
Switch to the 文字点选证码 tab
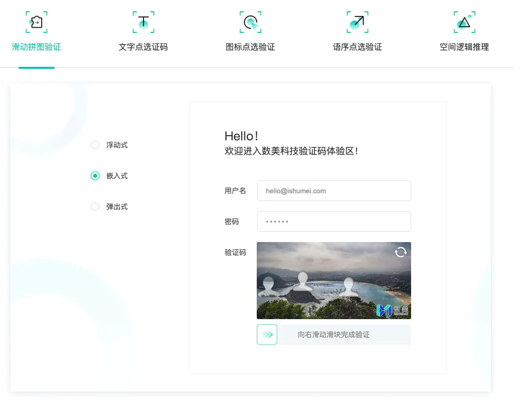pyautogui.click(x=143, y=47)
